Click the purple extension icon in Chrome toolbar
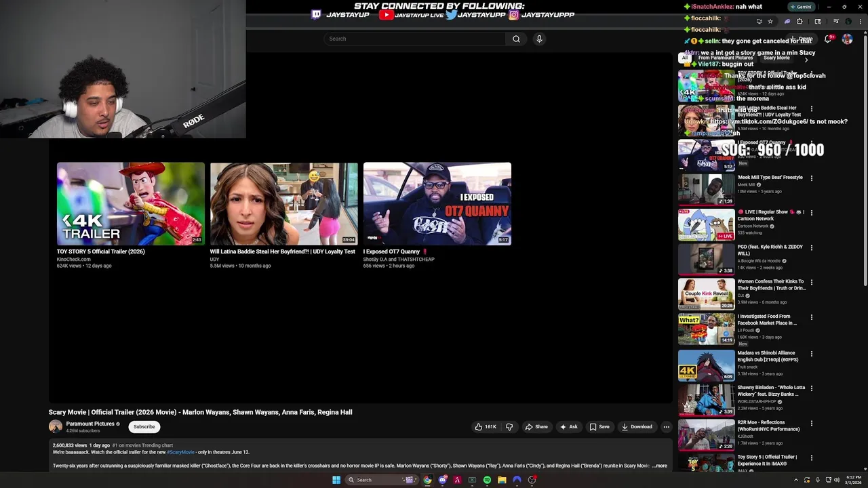 (787, 21)
